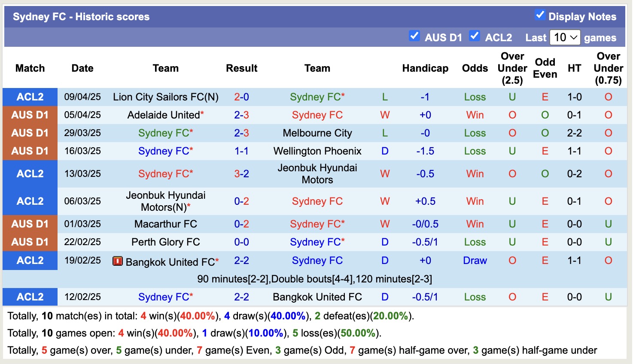Click the Win odds result for Adelaide United match
633x364 pixels.
pos(475,115)
